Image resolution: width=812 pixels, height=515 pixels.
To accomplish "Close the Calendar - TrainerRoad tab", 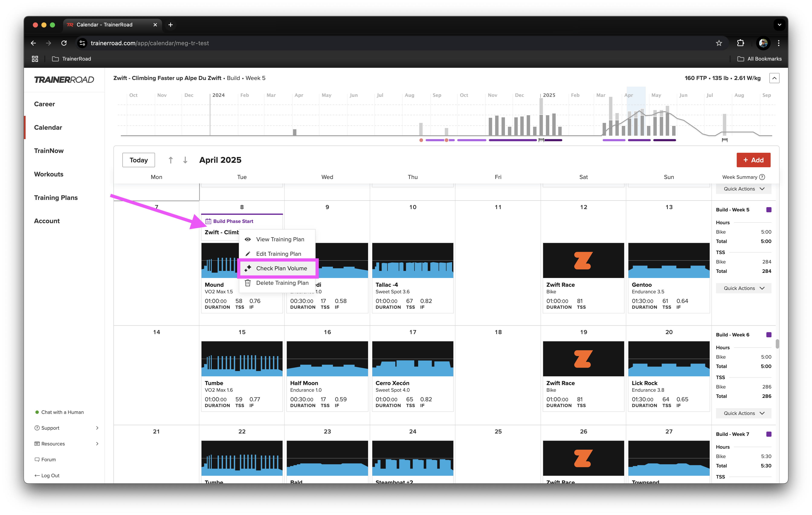I will tap(155, 25).
